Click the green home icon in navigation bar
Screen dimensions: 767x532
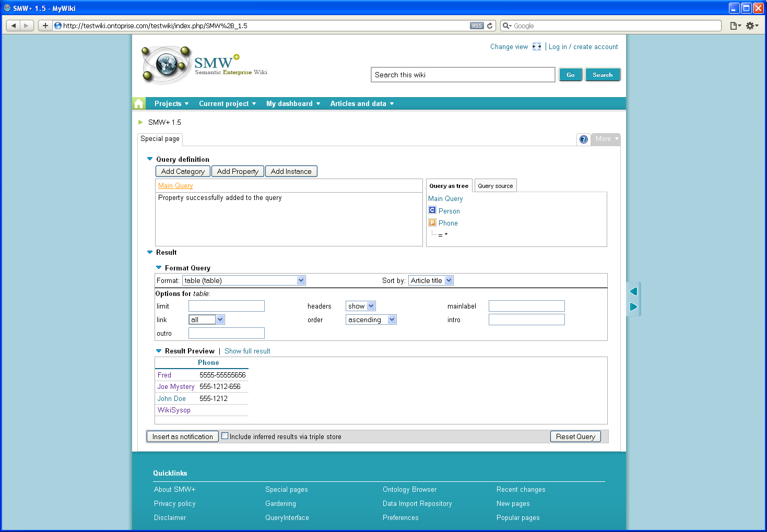coord(139,103)
